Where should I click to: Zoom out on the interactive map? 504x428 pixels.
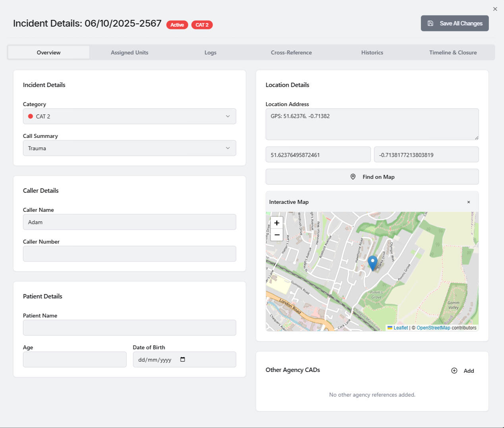point(277,235)
